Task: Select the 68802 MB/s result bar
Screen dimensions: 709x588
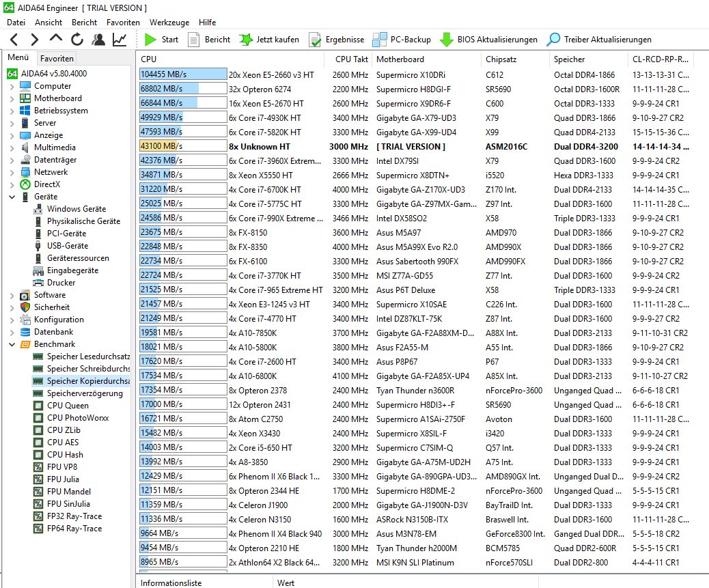Action: tap(183, 89)
